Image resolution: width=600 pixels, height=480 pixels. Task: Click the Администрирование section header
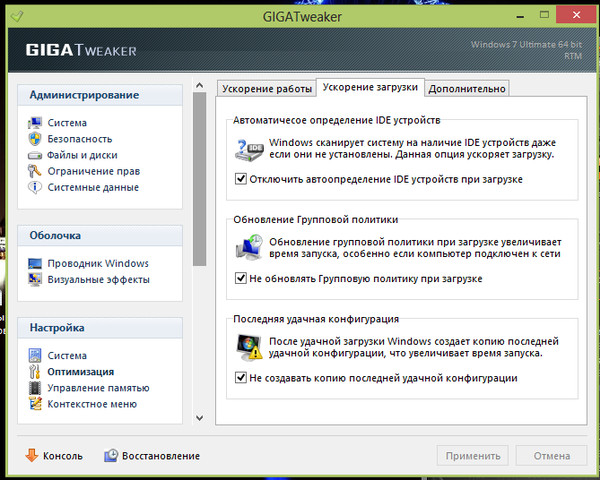click(100, 95)
